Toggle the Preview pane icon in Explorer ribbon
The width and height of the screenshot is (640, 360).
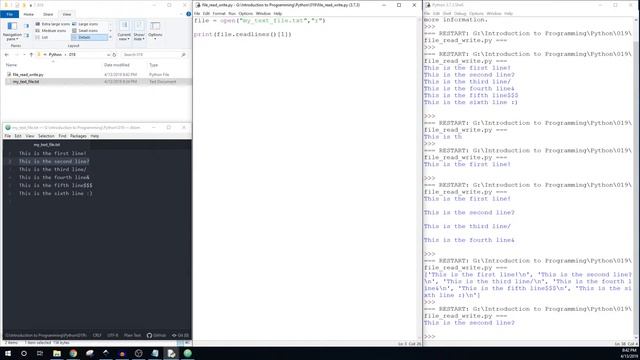[27, 26]
